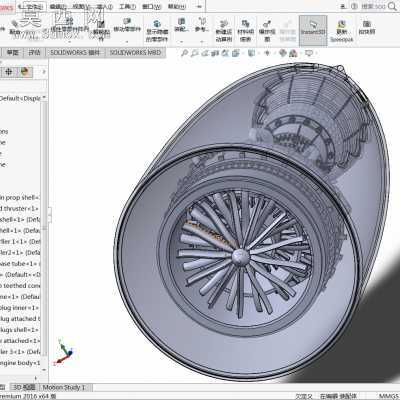The width and height of the screenshot is (400, 400).
Task: Create a New Motion Study (新建运动算例)
Action: click(224, 31)
